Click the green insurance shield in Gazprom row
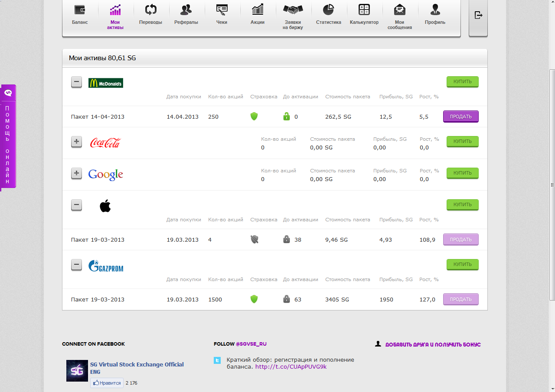This screenshot has width=555, height=392. (254, 299)
